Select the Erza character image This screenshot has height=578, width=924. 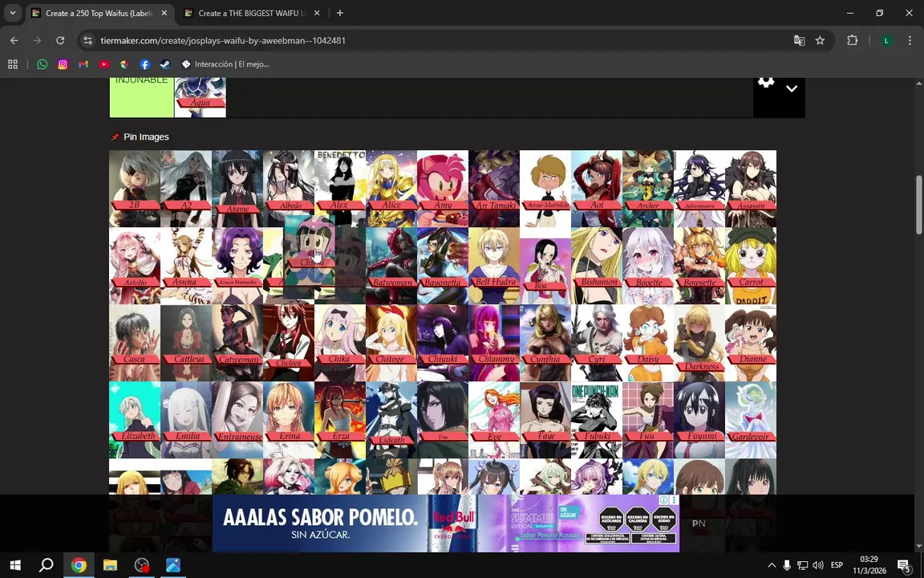(340, 420)
